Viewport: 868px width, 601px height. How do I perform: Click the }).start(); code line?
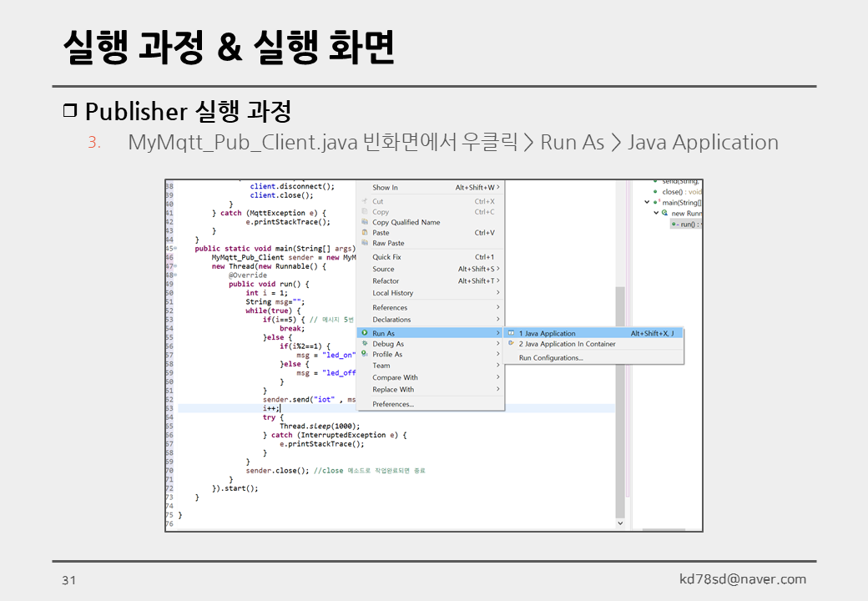235,488
